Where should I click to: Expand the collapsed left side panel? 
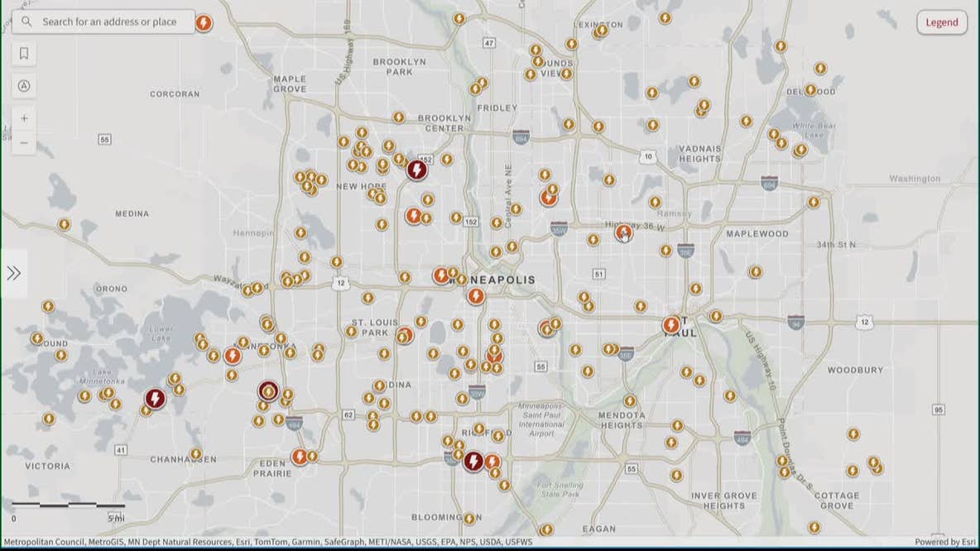click(13, 272)
